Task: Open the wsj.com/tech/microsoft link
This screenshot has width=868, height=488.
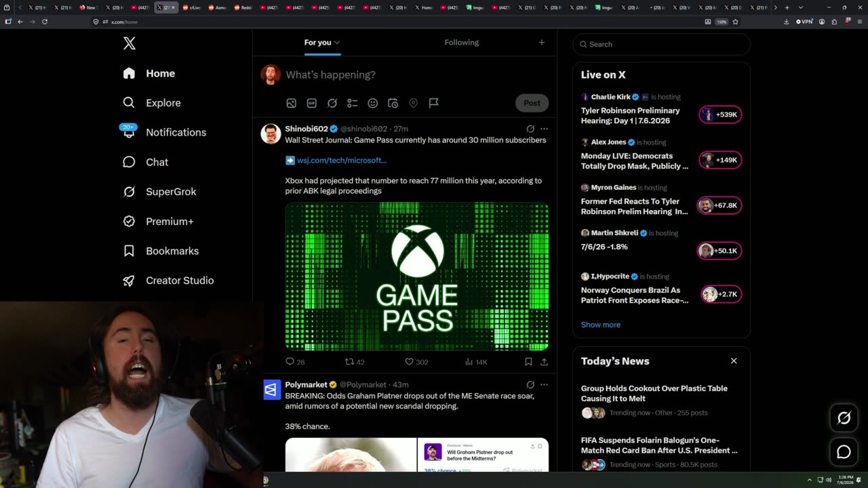Action: 341,161
